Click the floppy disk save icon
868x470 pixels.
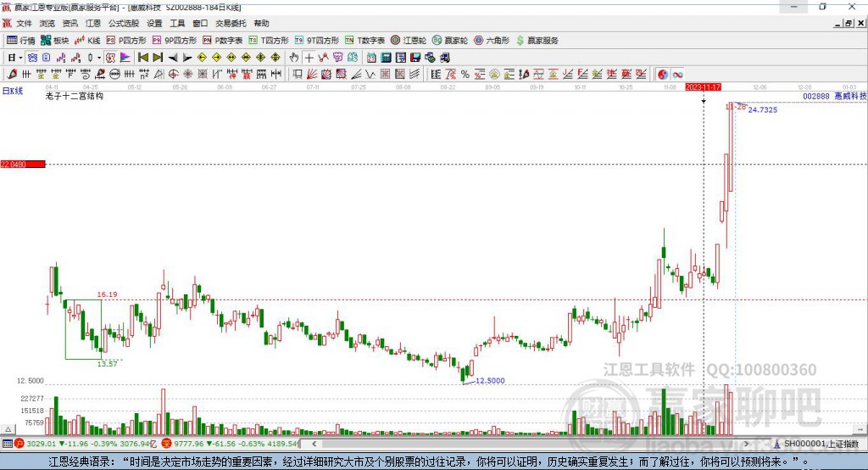(415, 58)
